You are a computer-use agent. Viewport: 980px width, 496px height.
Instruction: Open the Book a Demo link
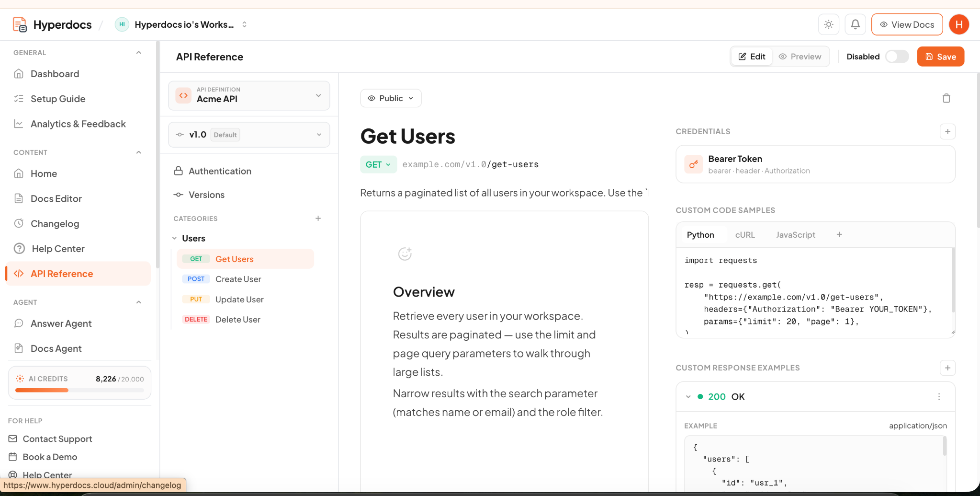[x=43, y=457]
